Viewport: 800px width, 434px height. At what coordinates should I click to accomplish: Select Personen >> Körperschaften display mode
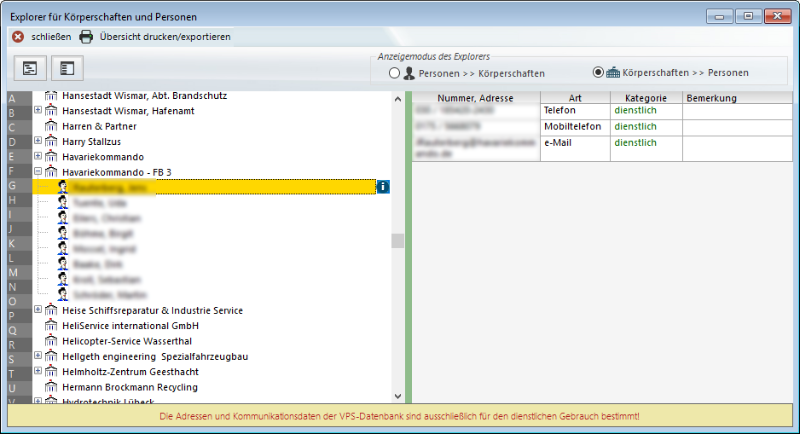(394, 73)
